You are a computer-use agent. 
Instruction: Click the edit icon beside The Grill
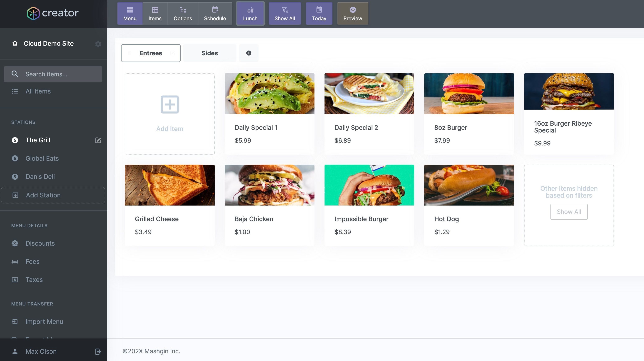[98, 140]
